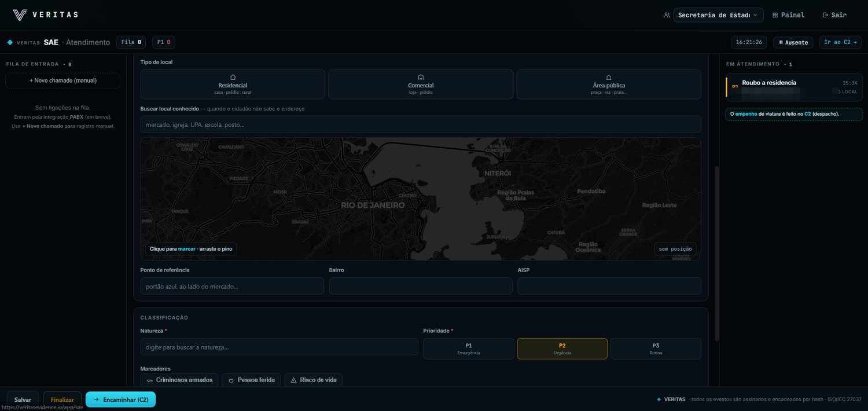The width and height of the screenshot is (868, 411).
Task: Toggle the Risco de vida marker
Action: coord(313,380)
